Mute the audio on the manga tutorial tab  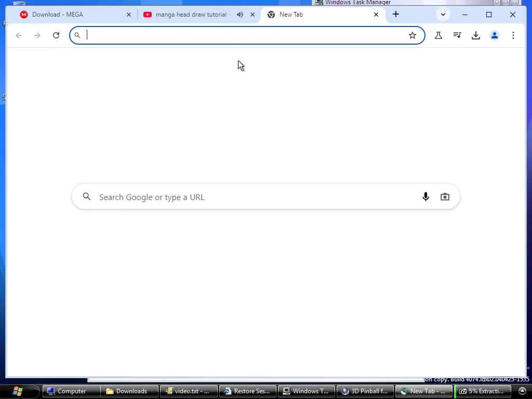(x=240, y=15)
